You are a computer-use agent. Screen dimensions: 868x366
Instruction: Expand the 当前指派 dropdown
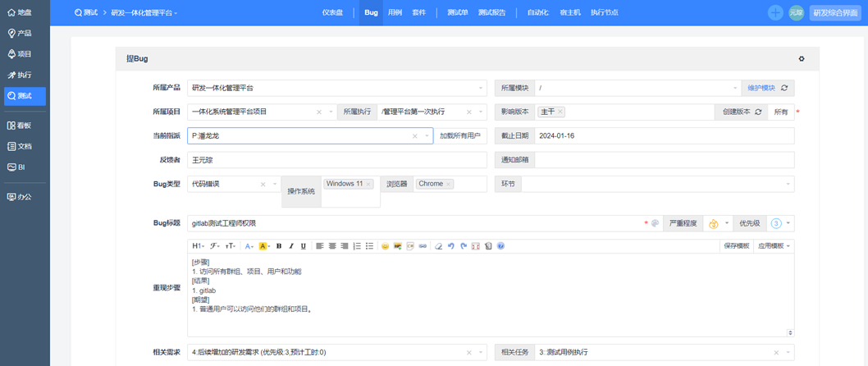pos(427,135)
